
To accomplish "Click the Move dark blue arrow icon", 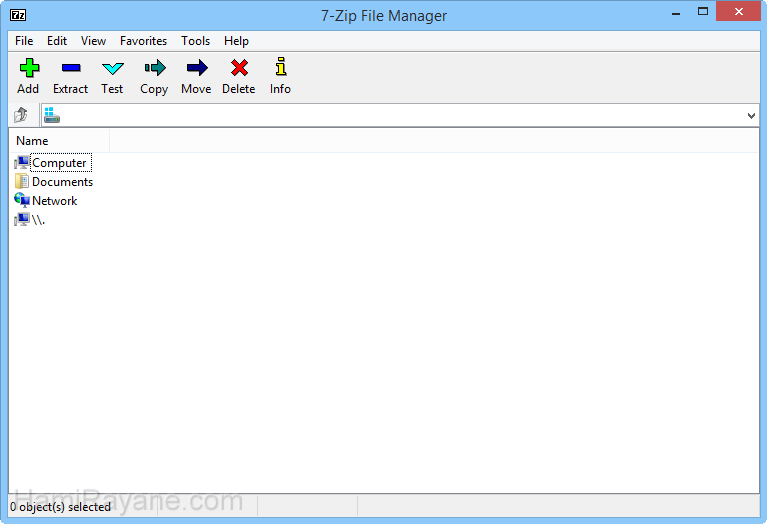I will pos(197,68).
